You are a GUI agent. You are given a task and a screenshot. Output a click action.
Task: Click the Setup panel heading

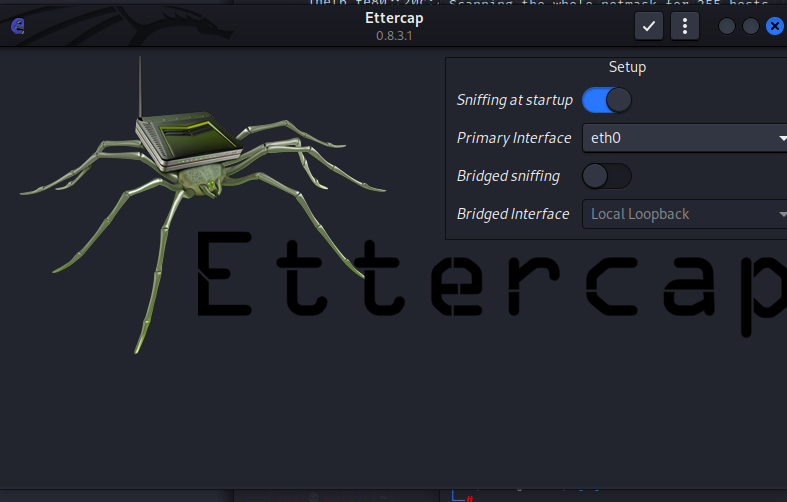click(627, 67)
